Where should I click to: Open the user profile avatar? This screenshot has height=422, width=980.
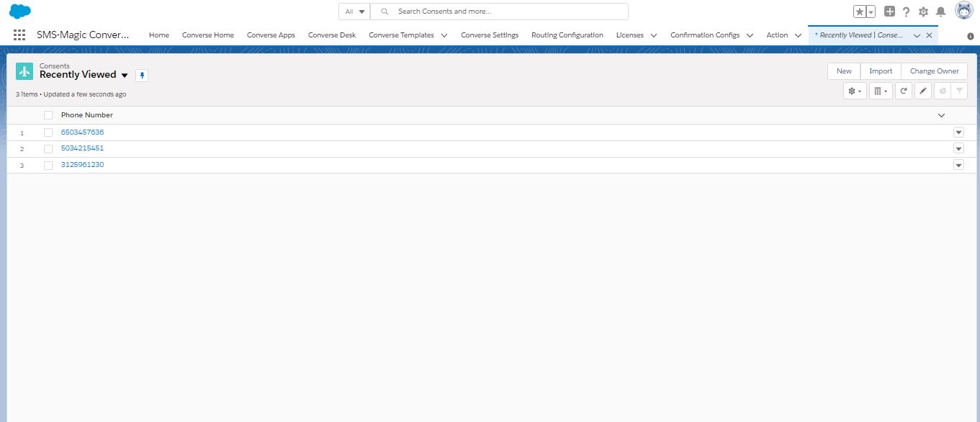[x=964, y=11]
